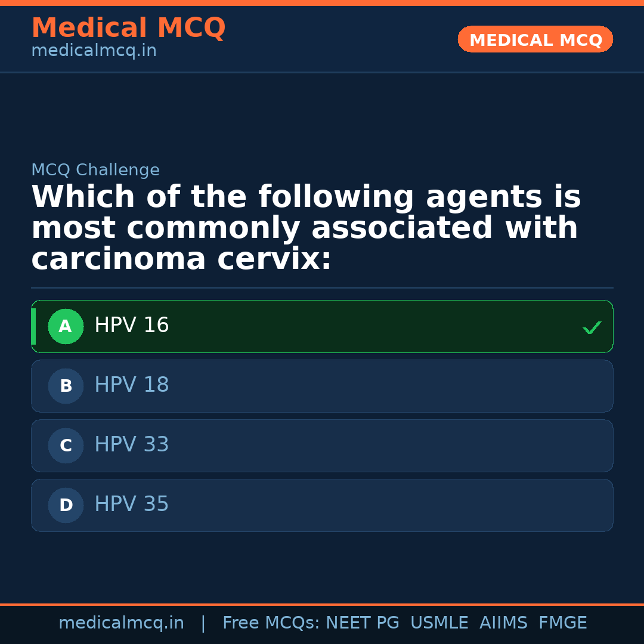Click the D letter circle icon
The width and height of the screenshot is (644, 644).
[66, 506]
